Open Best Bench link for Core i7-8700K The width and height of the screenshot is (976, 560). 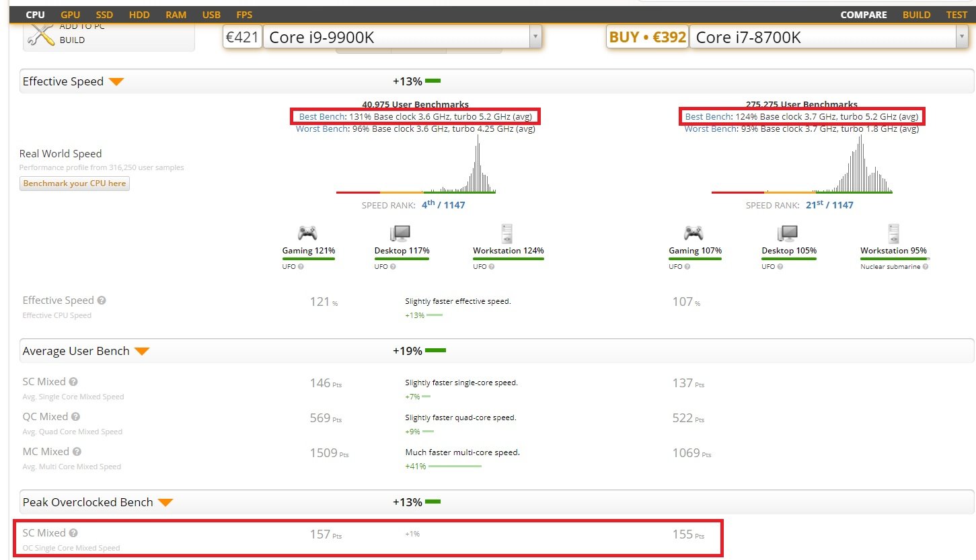click(x=708, y=116)
